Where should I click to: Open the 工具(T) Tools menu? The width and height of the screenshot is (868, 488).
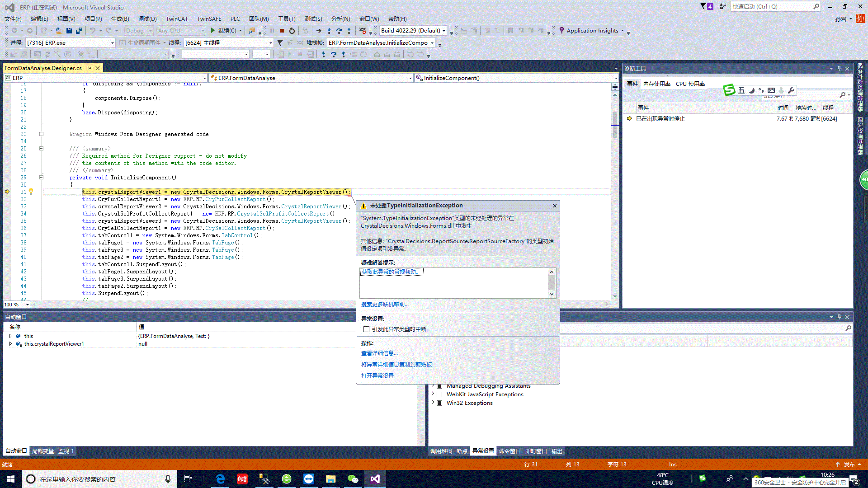pos(287,19)
